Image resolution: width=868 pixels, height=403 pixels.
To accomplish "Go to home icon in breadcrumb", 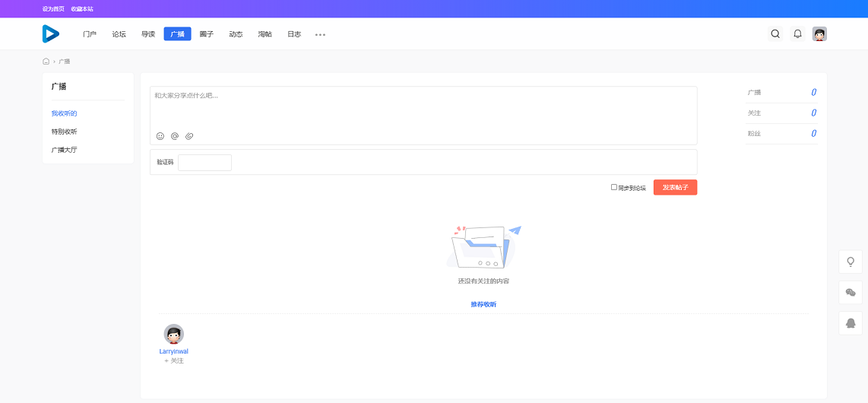I will point(46,61).
